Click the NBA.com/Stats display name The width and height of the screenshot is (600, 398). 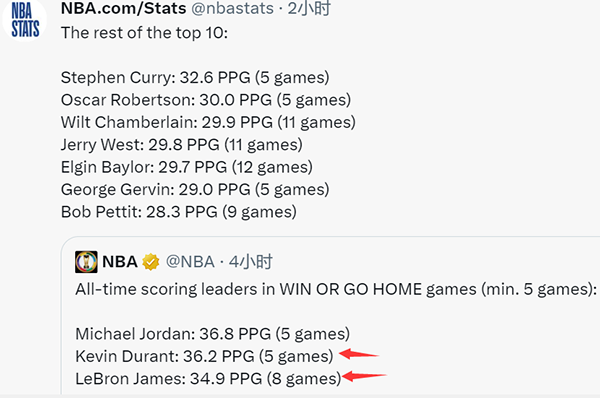click(123, 8)
